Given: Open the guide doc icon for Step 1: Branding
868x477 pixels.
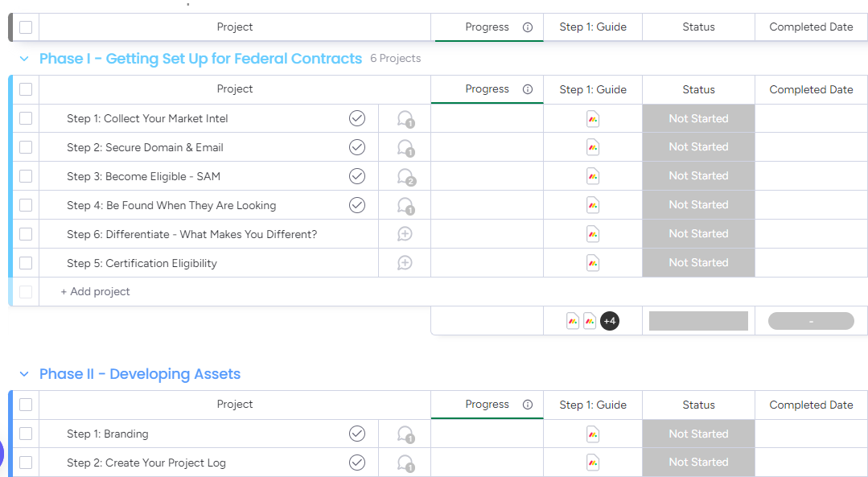Looking at the screenshot, I should 593,434.
